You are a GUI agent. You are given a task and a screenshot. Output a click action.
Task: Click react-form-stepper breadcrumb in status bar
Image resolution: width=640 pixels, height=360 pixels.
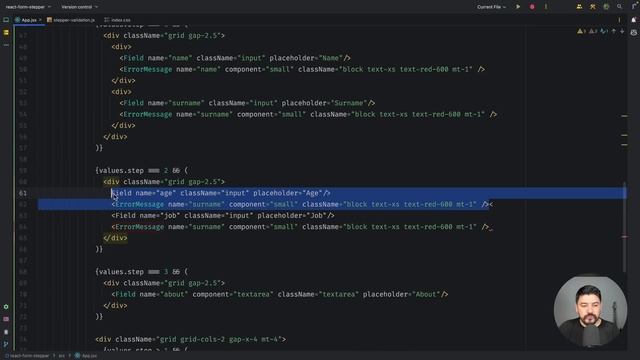click(27, 356)
